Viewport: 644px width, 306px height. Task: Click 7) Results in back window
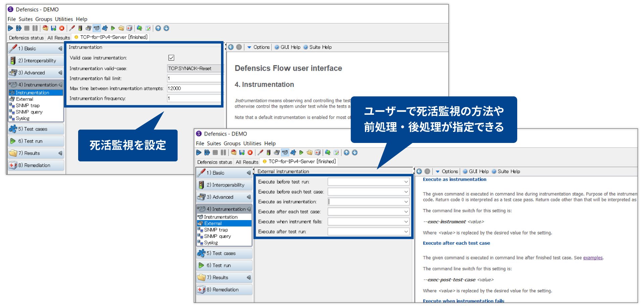pos(36,153)
